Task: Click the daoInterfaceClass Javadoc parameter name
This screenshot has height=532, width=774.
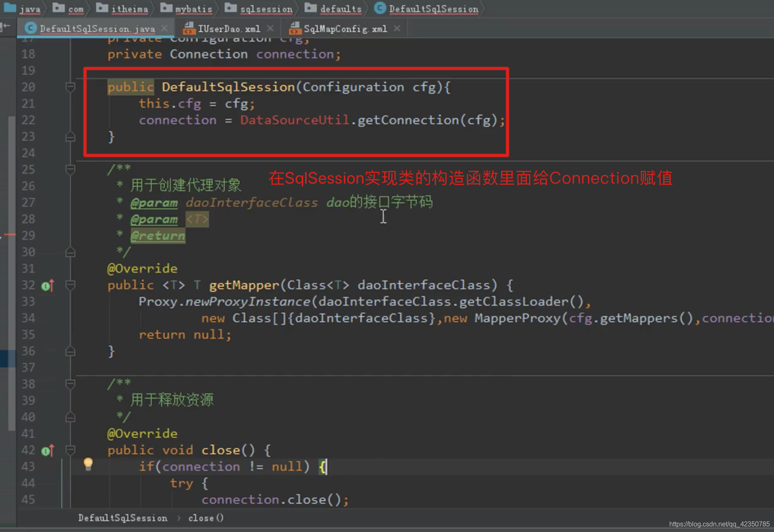Action: pyautogui.click(x=252, y=203)
